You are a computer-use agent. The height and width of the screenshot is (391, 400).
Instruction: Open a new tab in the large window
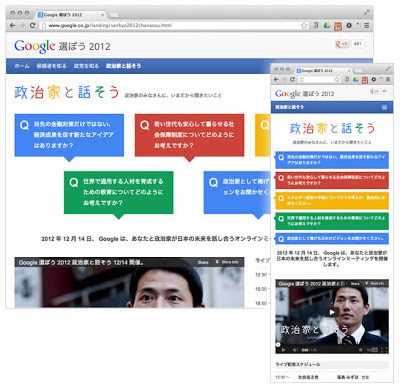point(114,15)
